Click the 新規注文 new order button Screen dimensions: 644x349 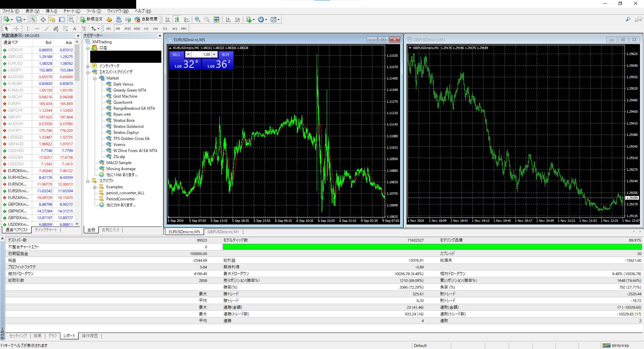91,19
